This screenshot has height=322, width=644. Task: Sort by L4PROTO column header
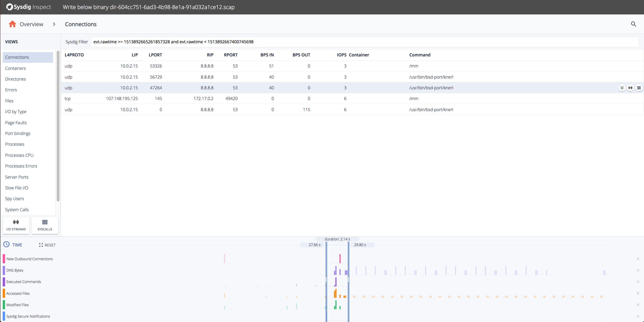coord(74,55)
